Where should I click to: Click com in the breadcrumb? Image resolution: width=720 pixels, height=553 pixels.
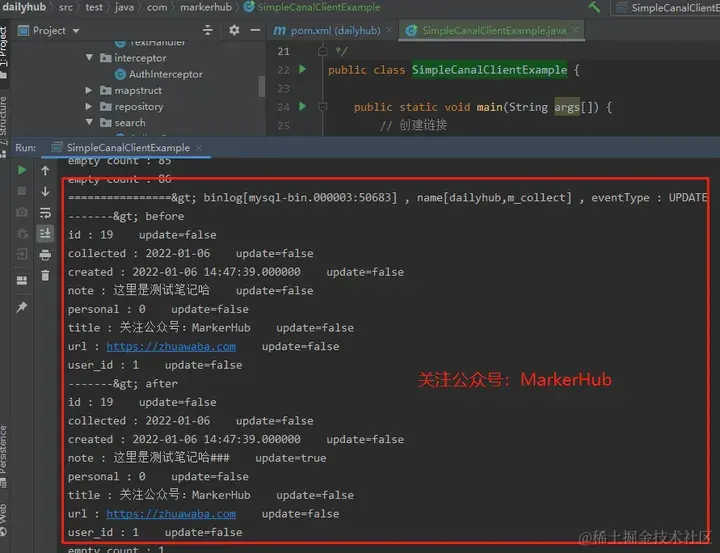[x=157, y=7]
